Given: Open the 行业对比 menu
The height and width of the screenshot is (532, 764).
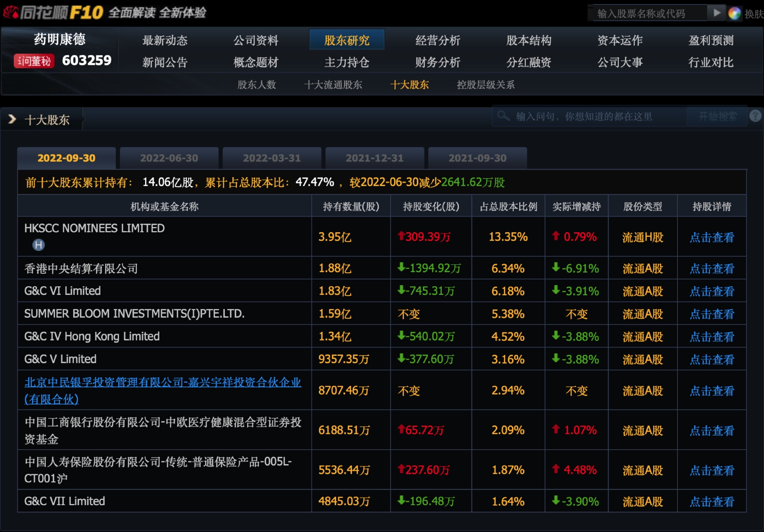Looking at the screenshot, I should click(711, 62).
